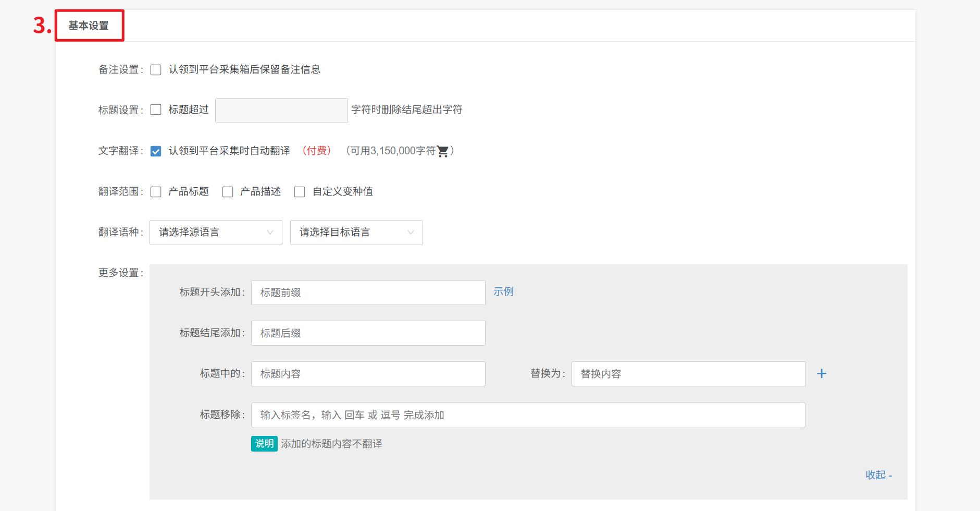Click the title character limit field
The width and height of the screenshot is (980, 511).
click(281, 111)
